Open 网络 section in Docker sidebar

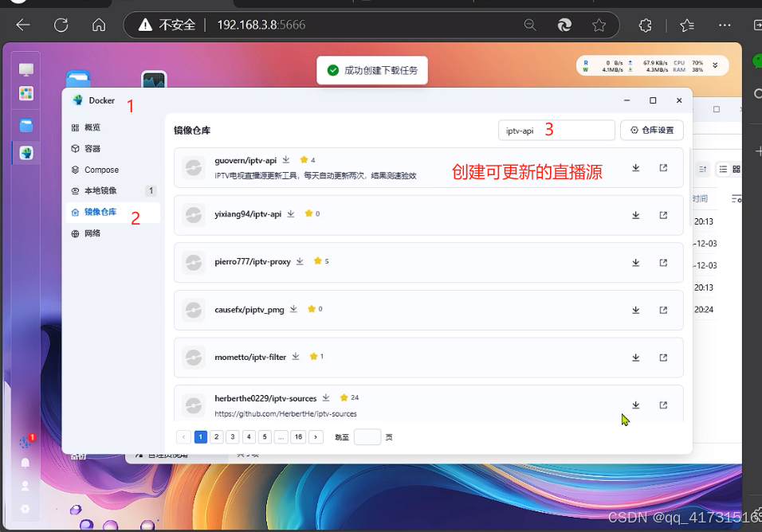click(x=112, y=233)
